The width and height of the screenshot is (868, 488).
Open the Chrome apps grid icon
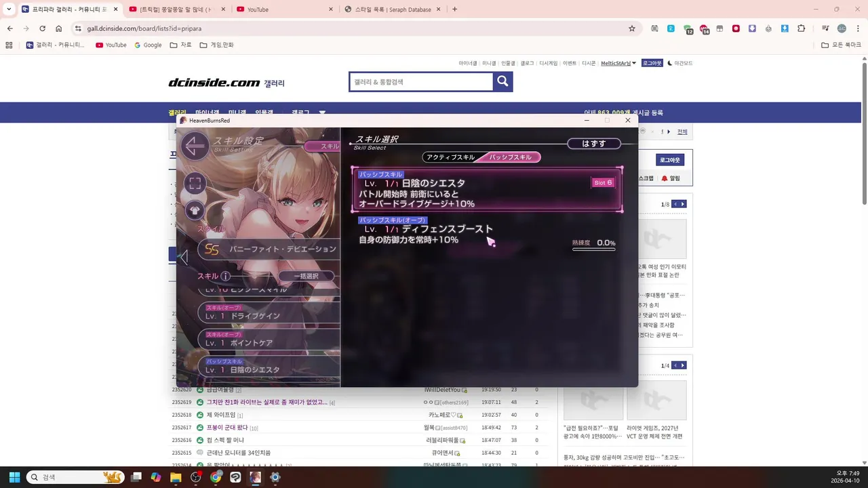(9, 45)
